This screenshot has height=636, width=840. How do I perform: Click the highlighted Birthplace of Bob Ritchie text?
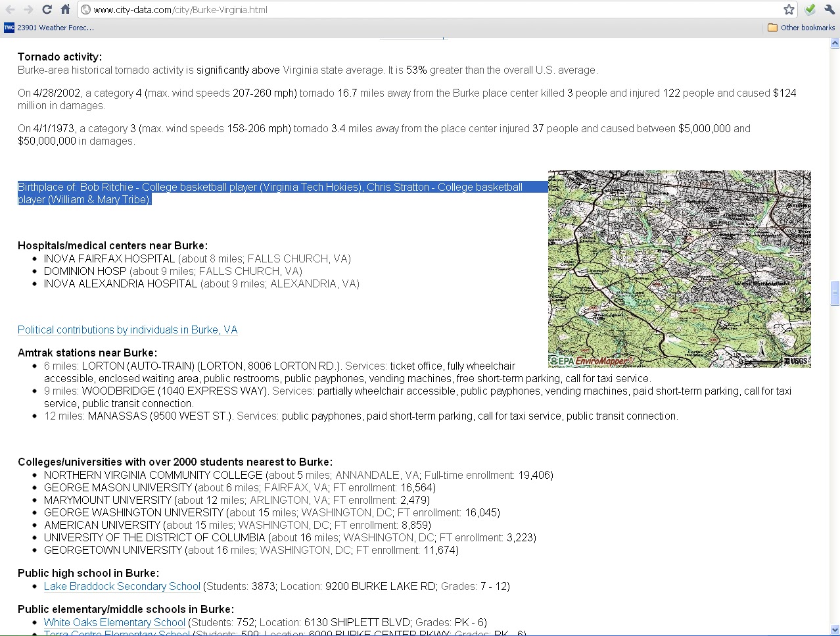[283, 193]
